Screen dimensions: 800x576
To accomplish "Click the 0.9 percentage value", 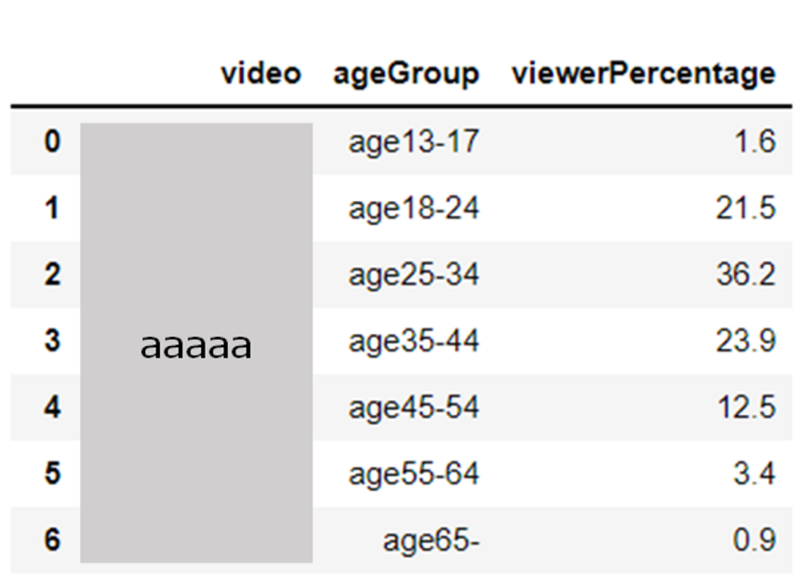I will tap(755, 540).
